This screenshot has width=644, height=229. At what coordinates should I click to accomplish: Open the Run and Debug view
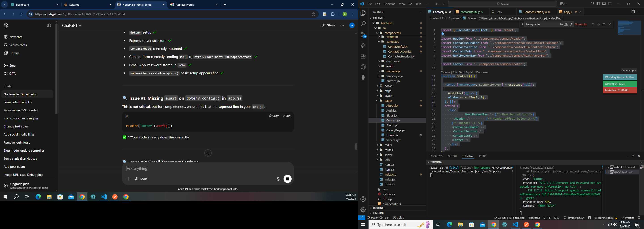(x=363, y=45)
